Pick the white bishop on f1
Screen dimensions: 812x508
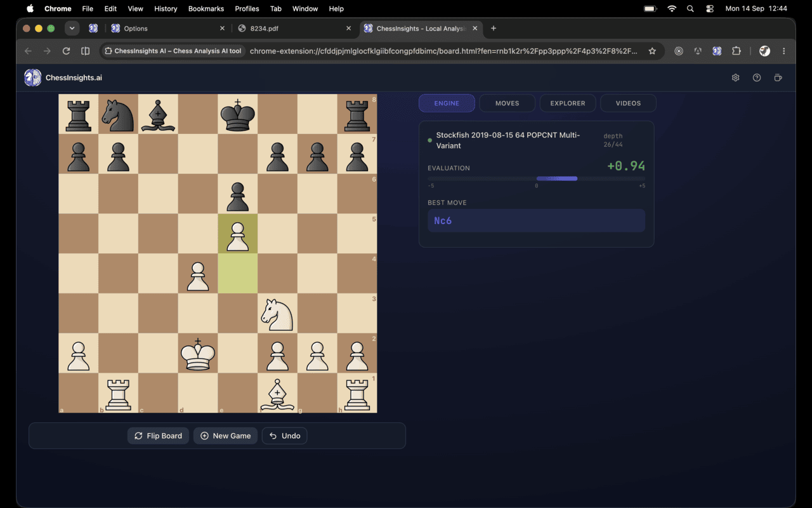[277, 394]
